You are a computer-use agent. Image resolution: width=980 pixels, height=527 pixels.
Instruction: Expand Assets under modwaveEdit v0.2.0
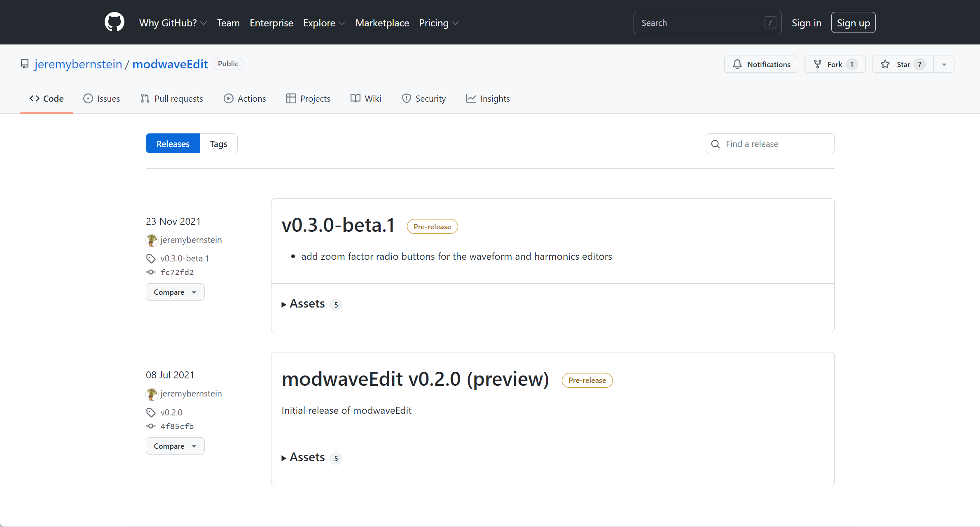pos(307,457)
